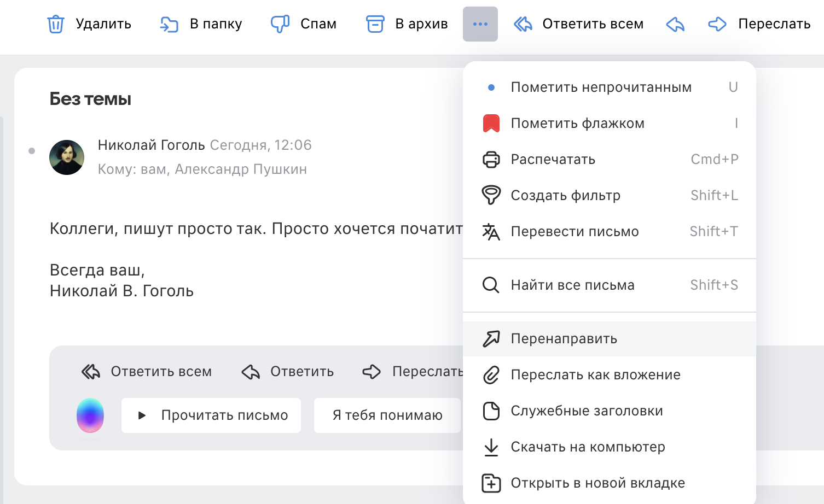Click the Ответить button below the message

(288, 372)
